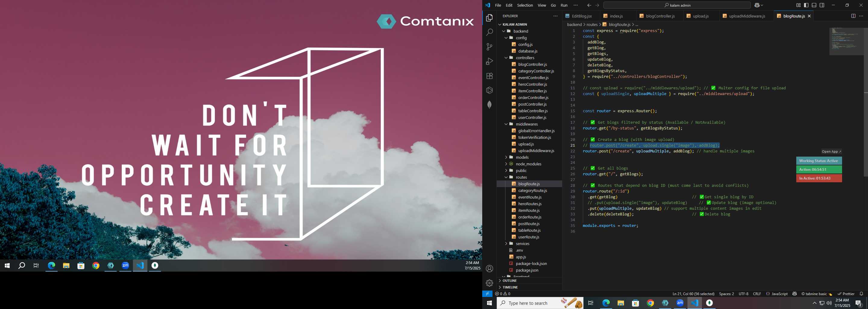The height and width of the screenshot is (309, 868).
Task: Open the Search view in activity bar
Action: [489, 32]
